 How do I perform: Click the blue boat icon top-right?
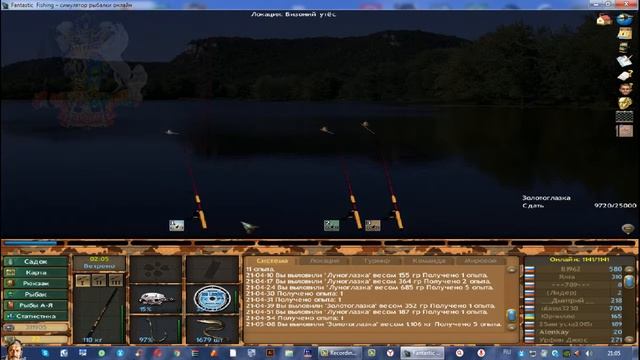click(624, 19)
